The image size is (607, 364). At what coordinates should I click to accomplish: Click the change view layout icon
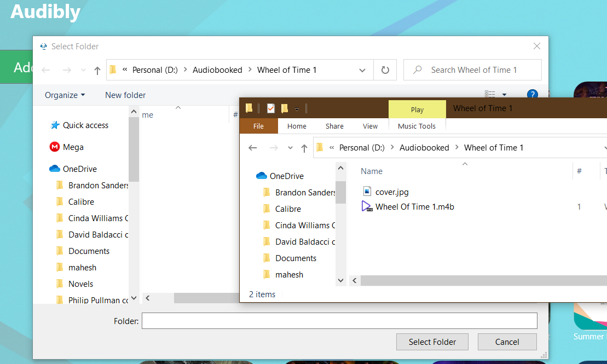pyautogui.click(x=490, y=94)
